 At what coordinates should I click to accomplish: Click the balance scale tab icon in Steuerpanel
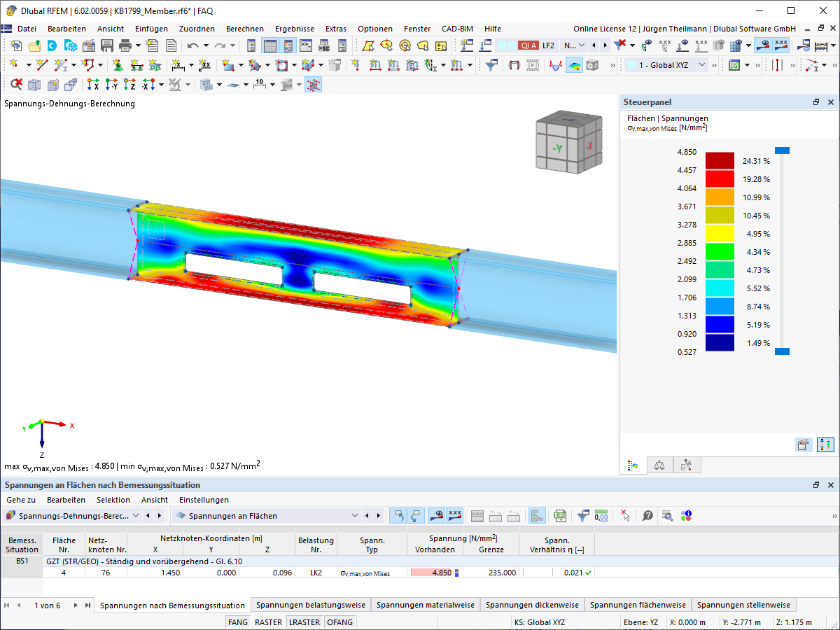tap(659, 465)
